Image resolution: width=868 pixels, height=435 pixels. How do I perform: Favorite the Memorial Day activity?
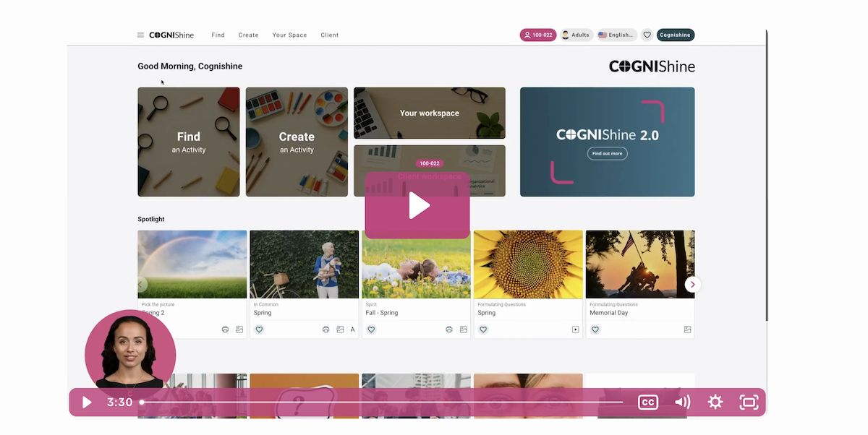(595, 330)
